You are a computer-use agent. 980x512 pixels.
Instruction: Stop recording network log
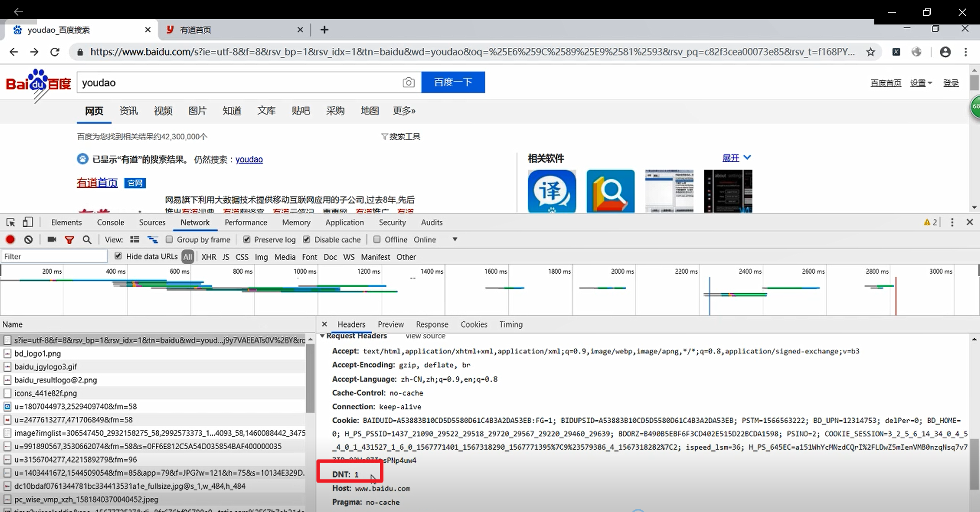10,240
